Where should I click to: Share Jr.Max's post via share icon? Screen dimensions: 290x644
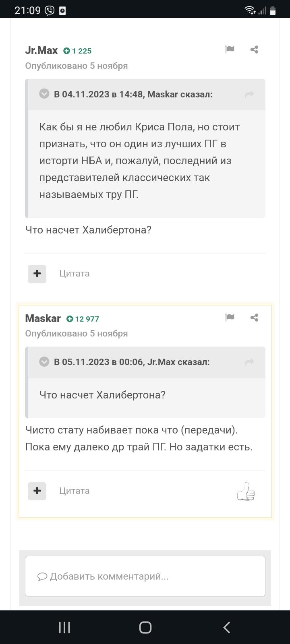click(254, 50)
